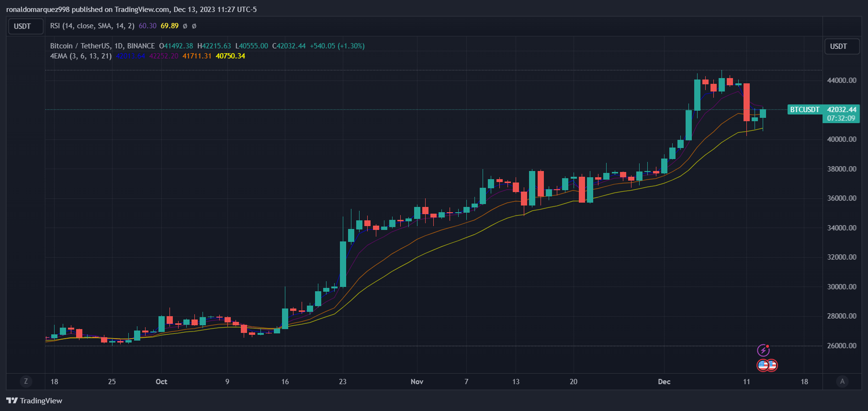
Task: Click the 30000.00 price axis label
Action: click(x=842, y=287)
